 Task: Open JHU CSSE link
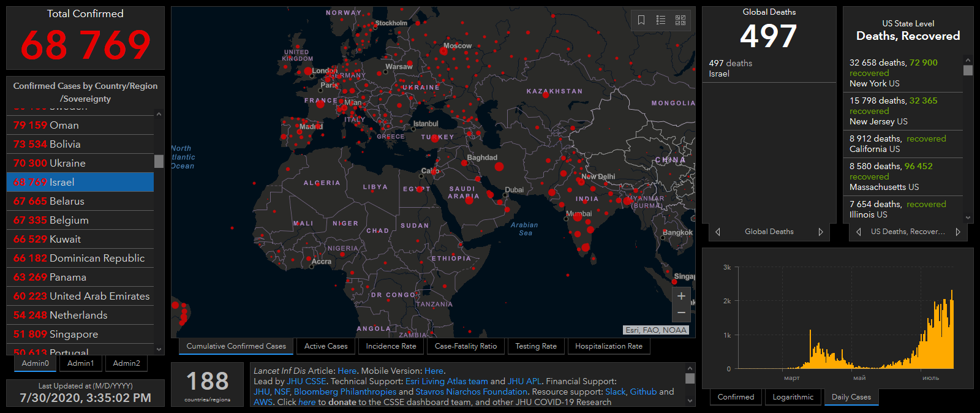(x=306, y=381)
